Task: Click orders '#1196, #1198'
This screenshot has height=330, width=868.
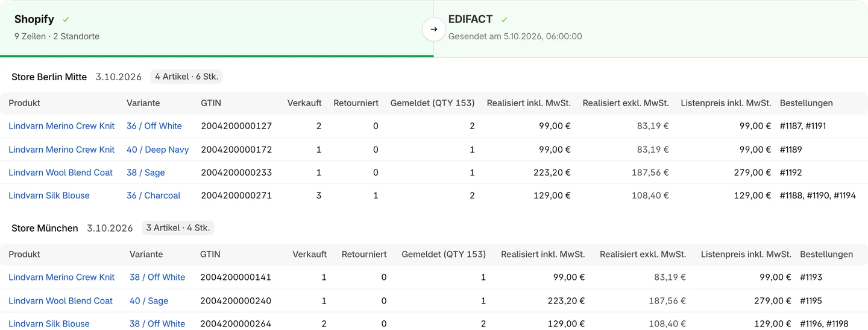Action: click(x=825, y=324)
